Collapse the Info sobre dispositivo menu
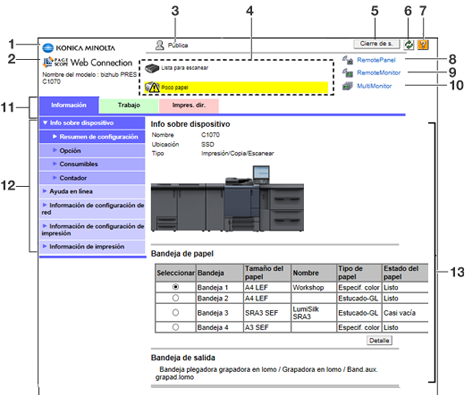 pyautogui.click(x=92, y=123)
